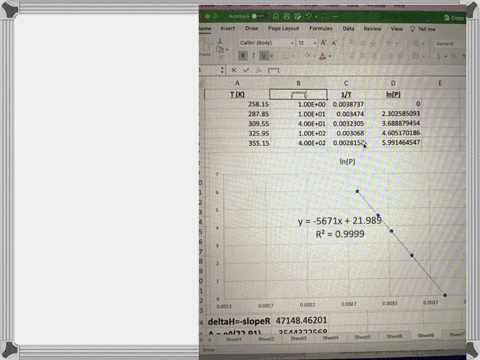Viewport: 480px width, 360px height.
Task: Select column C header
Action: pyautogui.click(x=346, y=83)
